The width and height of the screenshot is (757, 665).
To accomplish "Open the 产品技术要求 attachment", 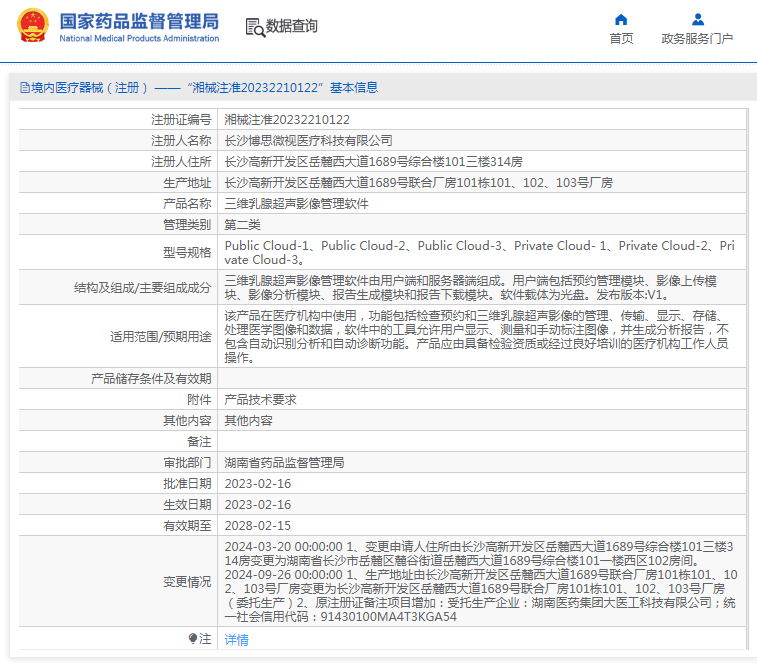I will (261, 400).
